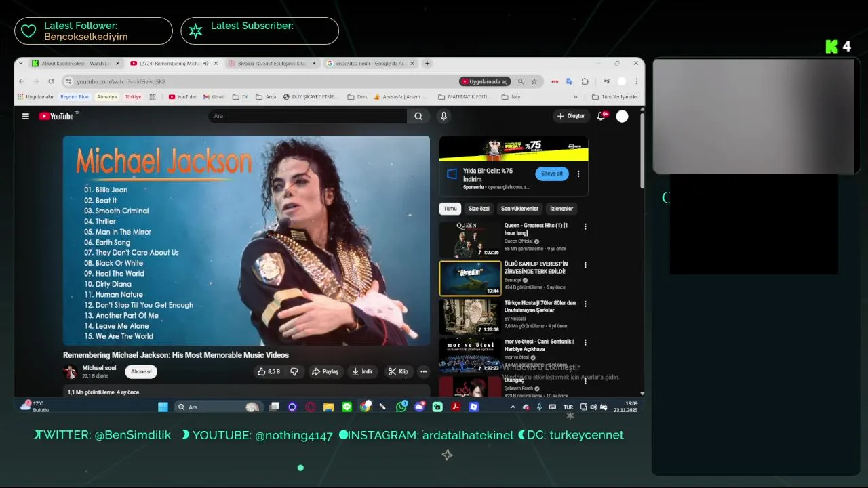Image resolution: width=868 pixels, height=488 pixels.
Task: Expand the overflowing bookmarks chevron
Action: (x=576, y=97)
